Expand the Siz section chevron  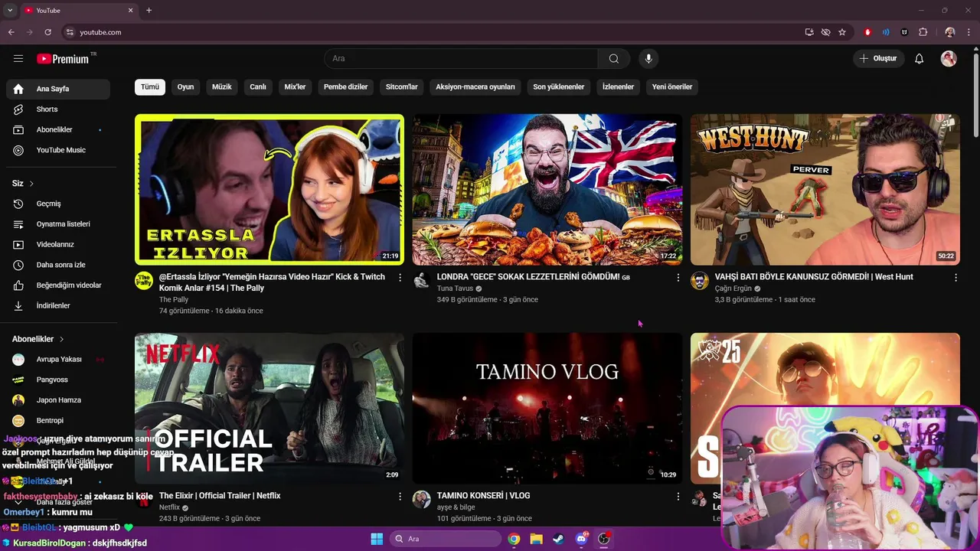31,184
